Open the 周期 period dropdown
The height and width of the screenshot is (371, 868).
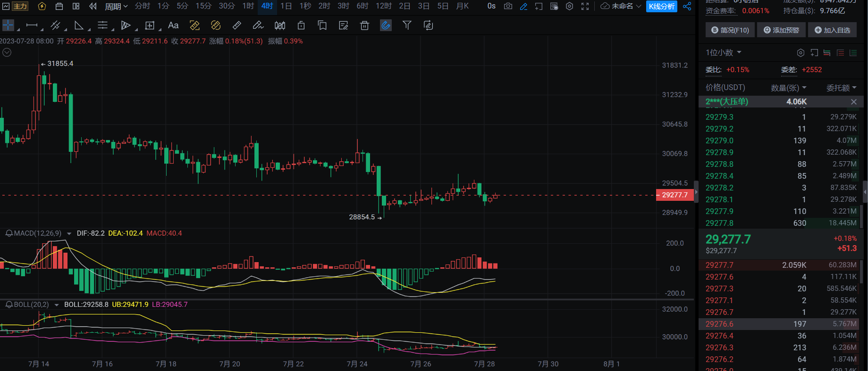coord(116,6)
